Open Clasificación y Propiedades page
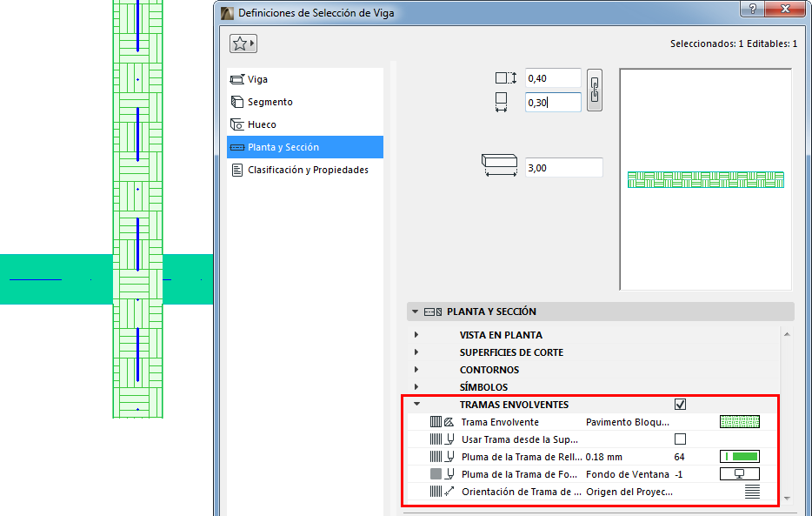Screen dimensions: 812x516 (x=305, y=170)
